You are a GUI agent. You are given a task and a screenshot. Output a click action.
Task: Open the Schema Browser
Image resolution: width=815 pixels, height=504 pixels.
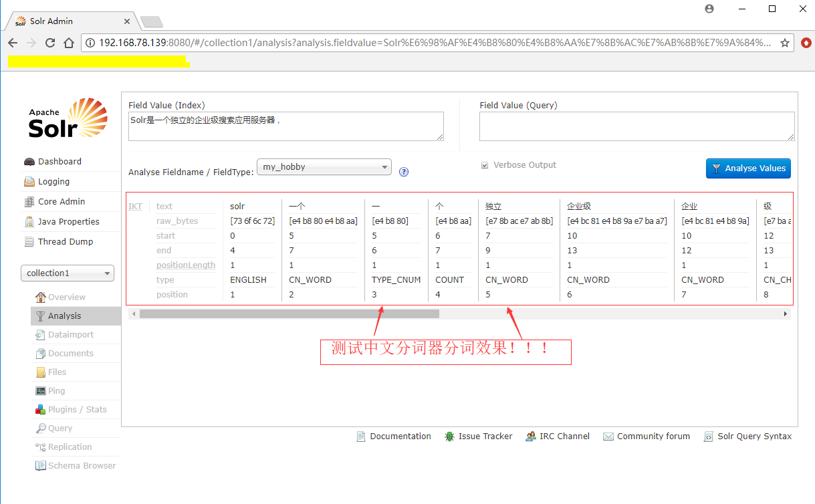[x=82, y=465]
